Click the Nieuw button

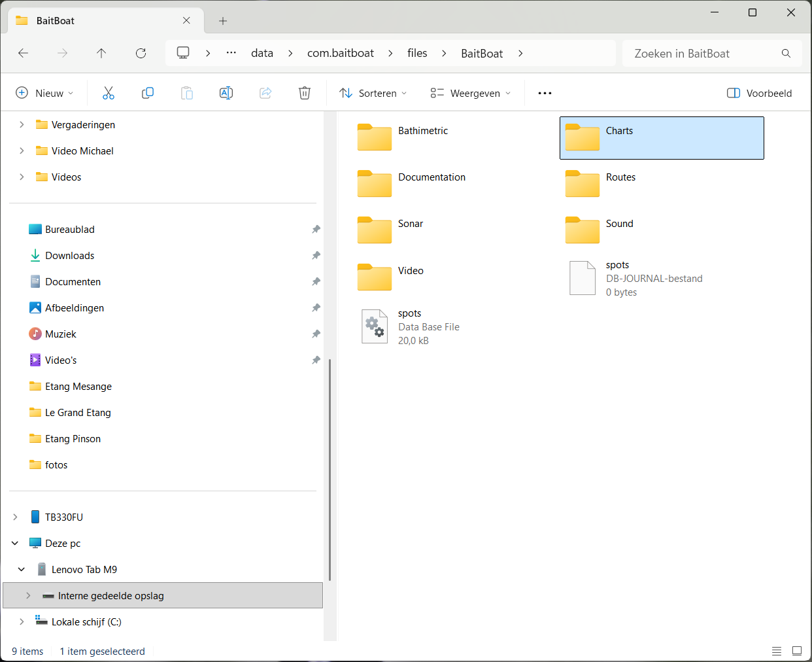pyautogui.click(x=44, y=93)
